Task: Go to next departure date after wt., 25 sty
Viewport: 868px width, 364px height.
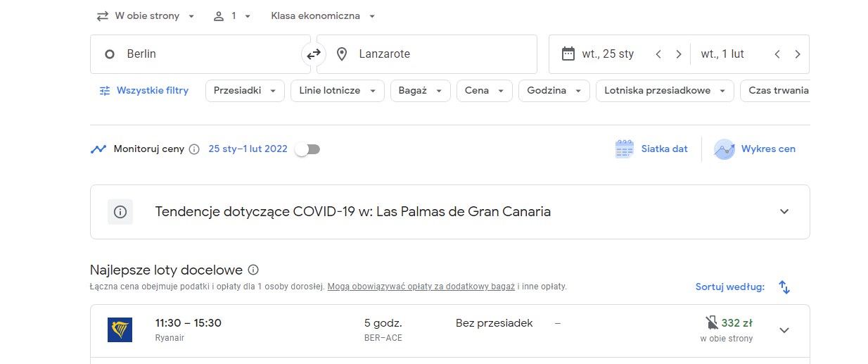Action: tap(679, 54)
